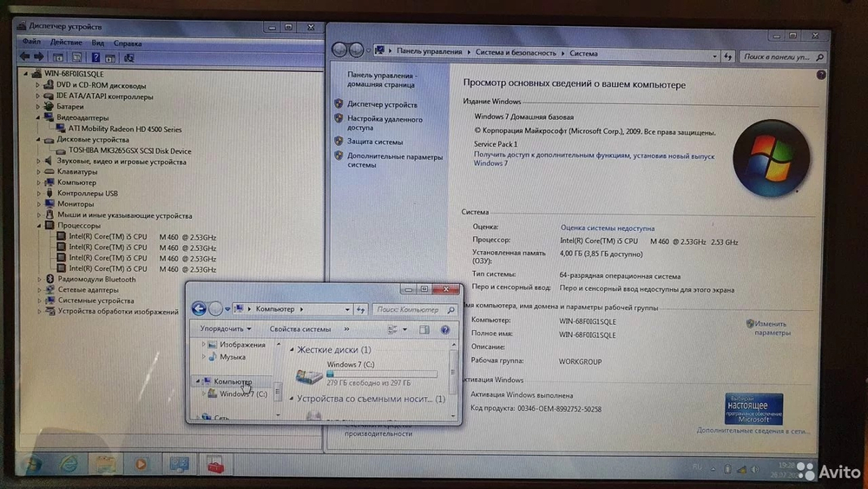Expand the Радиомодули Bluetooth node

click(39, 279)
